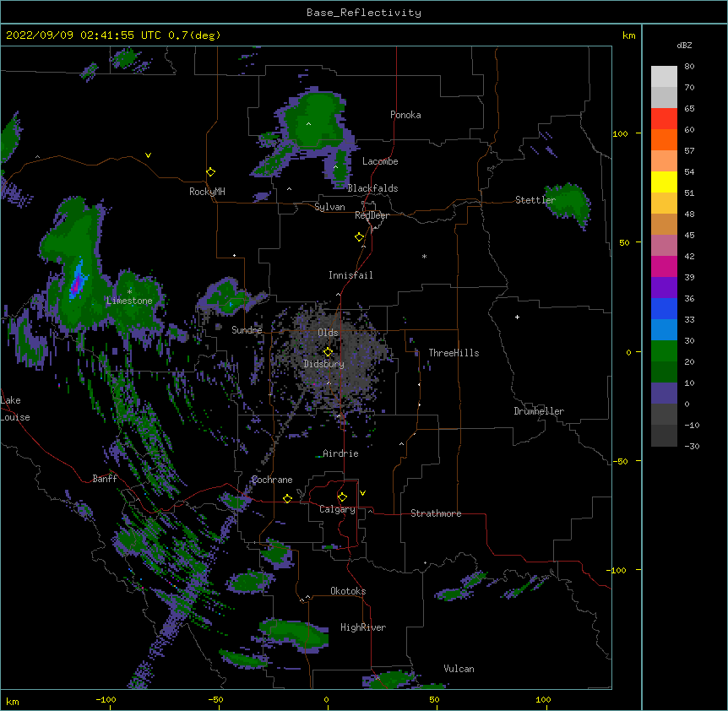Click the Innisfail city label

[x=350, y=275]
